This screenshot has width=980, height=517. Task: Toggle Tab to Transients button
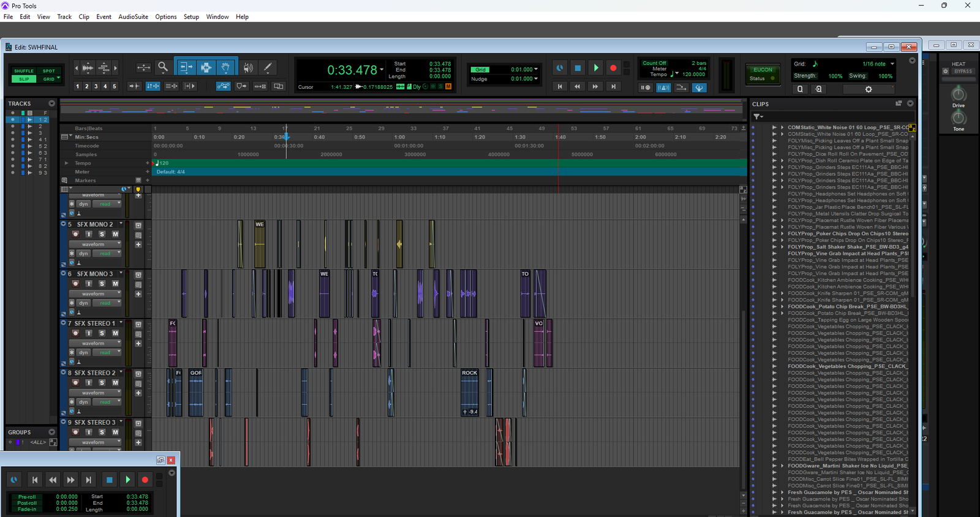pyautogui.click(x=134, y=86)
